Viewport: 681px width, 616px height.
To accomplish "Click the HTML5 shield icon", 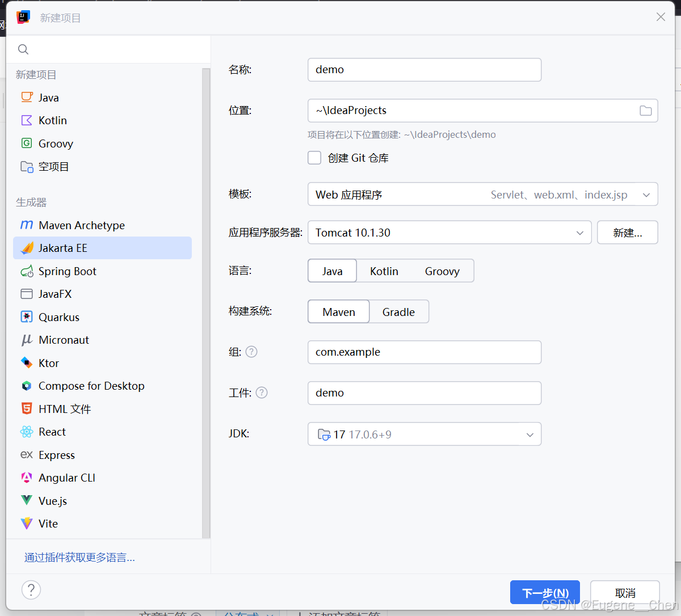I will 27,408.
